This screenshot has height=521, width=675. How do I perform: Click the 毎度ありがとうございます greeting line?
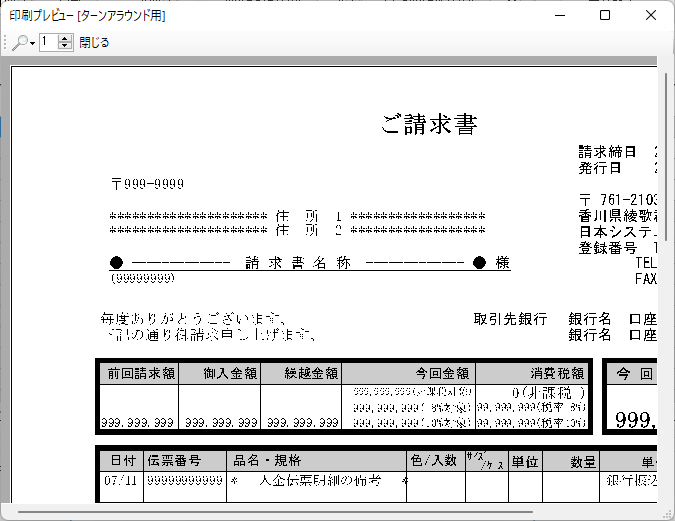192,319
